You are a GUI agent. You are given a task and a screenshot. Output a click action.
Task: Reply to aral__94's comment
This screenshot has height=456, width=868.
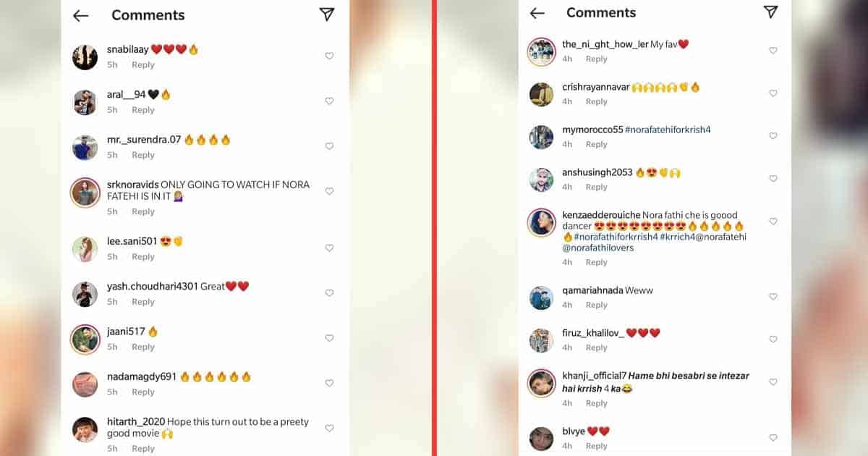pos(143,110)
